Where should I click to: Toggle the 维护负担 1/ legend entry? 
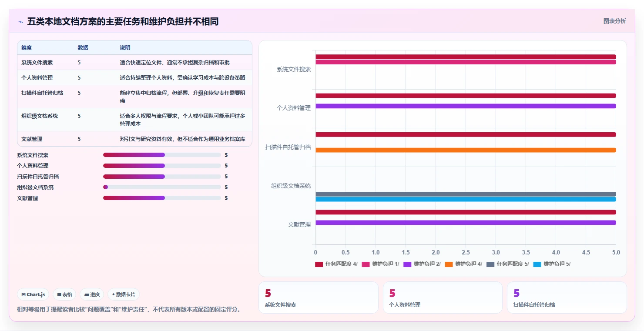(380, 264)
